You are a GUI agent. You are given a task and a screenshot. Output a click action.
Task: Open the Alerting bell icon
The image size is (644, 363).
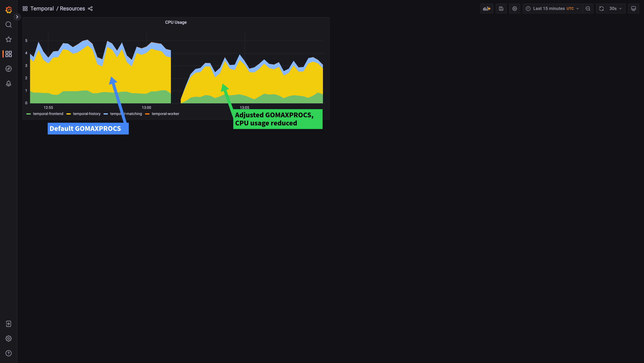coord(8,83)
